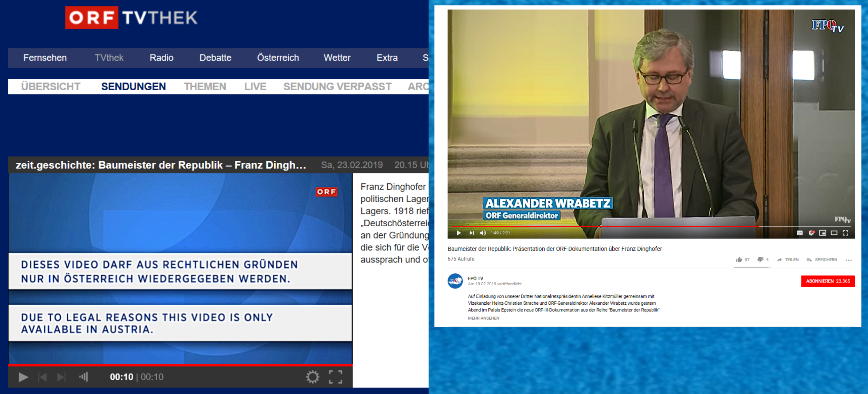868x394 pixels.
Task: Enable YouTube miniplayer mode
Action: [823, 233]
